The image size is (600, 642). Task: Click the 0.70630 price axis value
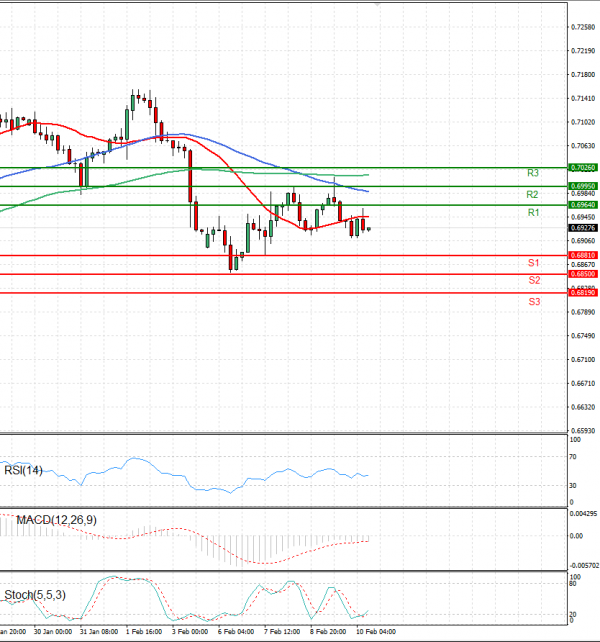[583, 146]
